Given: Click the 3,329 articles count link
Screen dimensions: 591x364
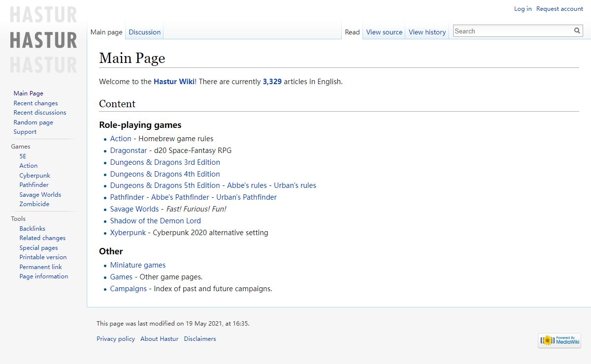Looking at the screenshot, I should click(x=272, y=82).
